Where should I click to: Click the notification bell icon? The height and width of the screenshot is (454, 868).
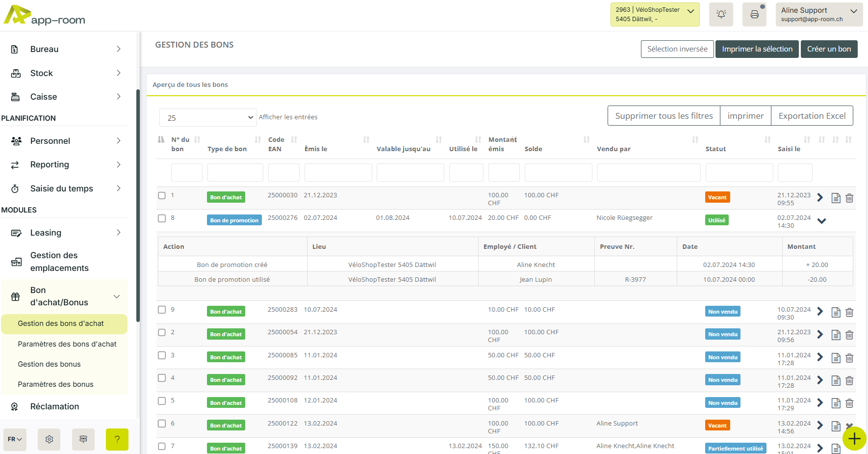(721, 14)
